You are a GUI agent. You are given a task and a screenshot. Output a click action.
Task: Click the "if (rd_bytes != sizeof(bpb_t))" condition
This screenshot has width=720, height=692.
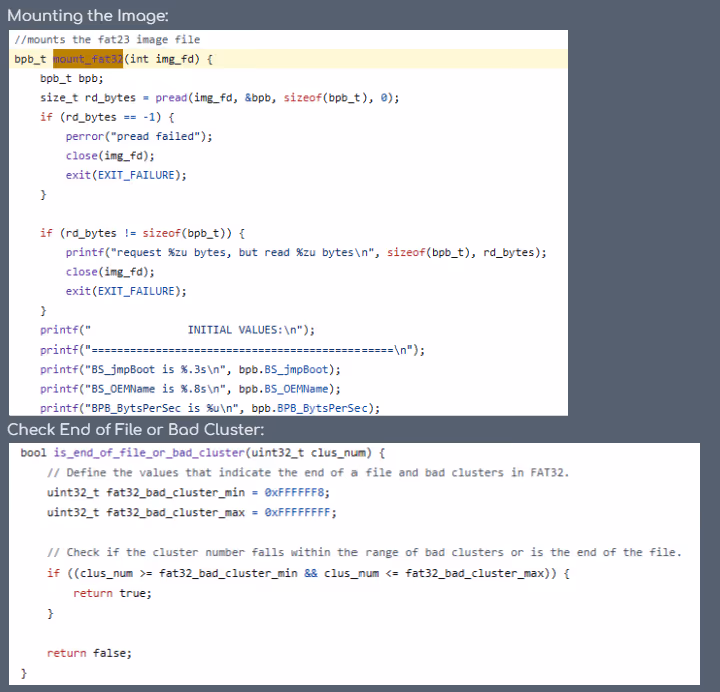coord(136,233)
